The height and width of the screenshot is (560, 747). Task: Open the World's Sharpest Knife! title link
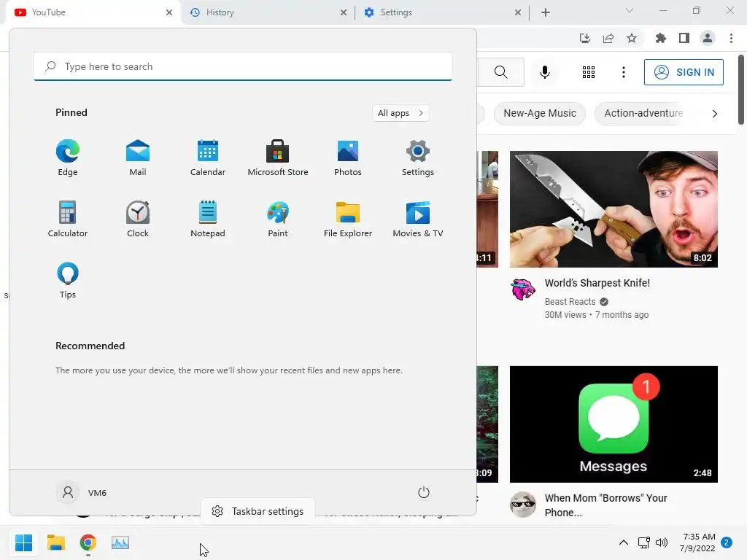tap(597, 283)
